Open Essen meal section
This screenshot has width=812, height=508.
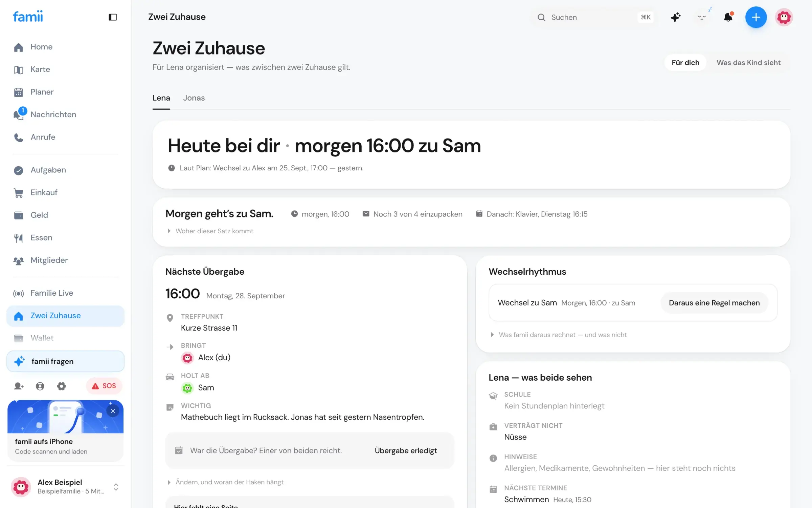pos(65,238)
